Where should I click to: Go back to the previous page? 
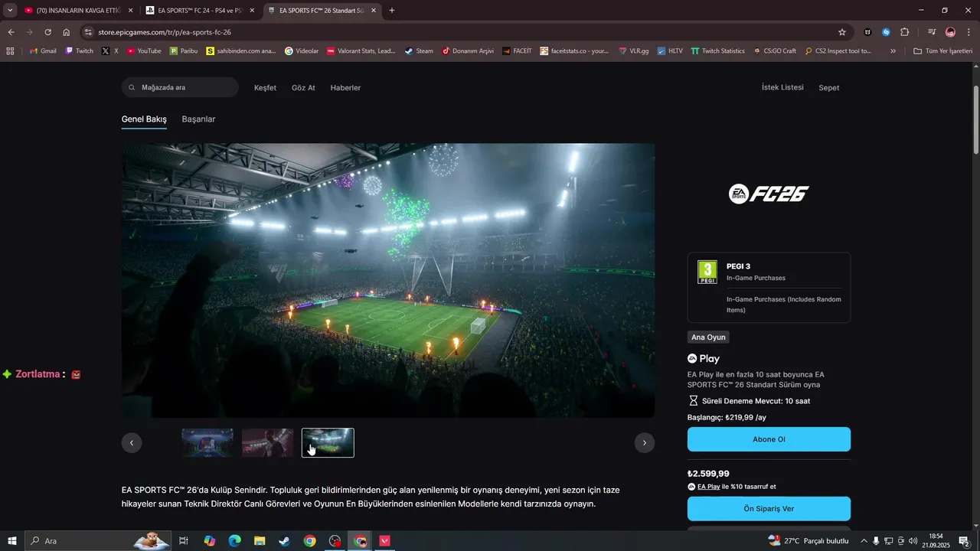11,32
